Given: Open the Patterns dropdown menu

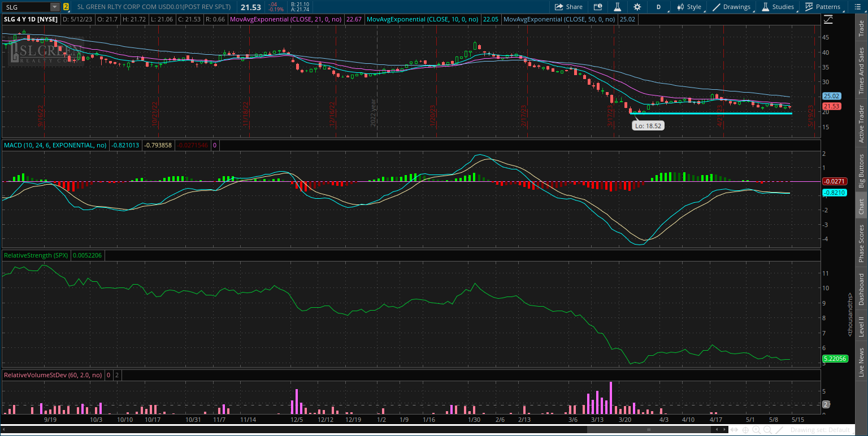Looking at the screenshot, I should 824,7.
